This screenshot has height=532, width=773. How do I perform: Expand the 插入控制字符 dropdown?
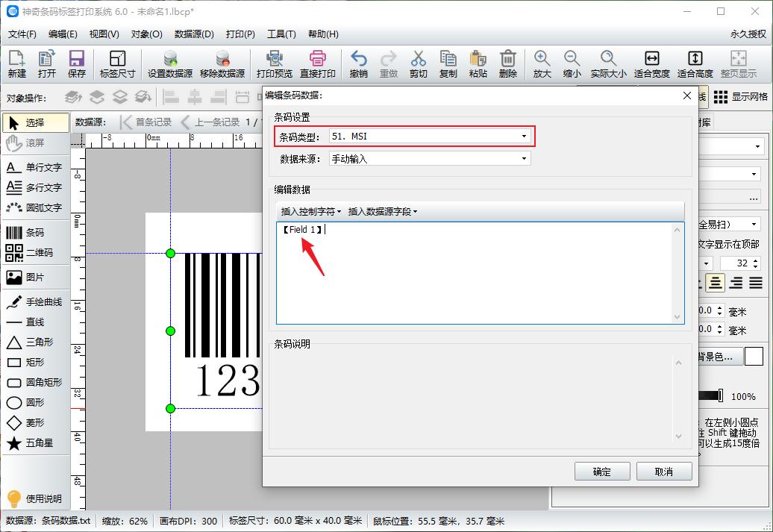pyautogui.click(x=308, y=211)
